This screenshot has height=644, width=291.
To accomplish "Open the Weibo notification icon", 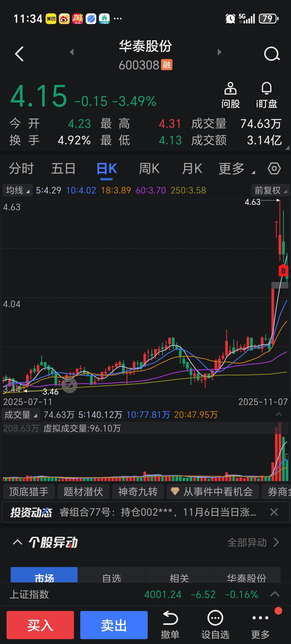I will pos(64,19).
